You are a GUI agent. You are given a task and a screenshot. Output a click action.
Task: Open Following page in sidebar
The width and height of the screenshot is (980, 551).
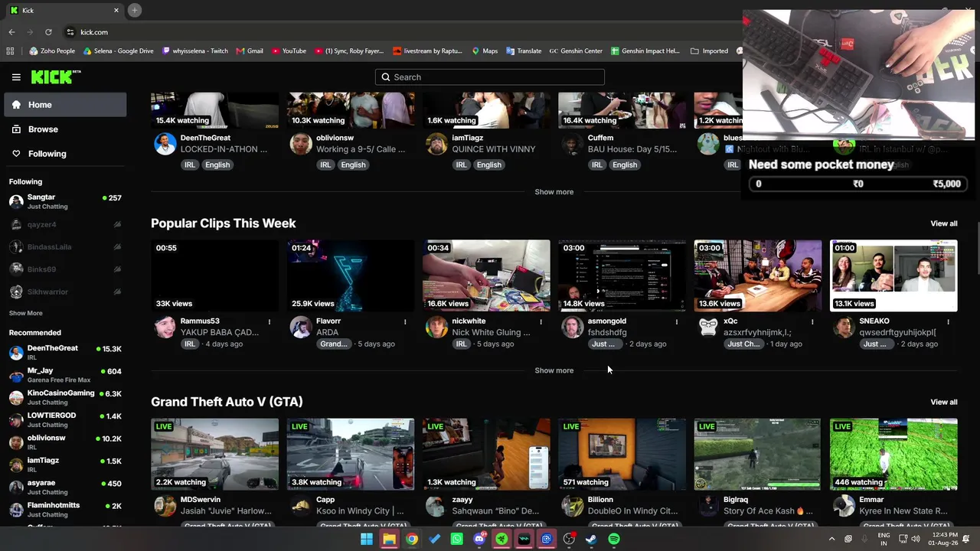click(x=65, y=154)
